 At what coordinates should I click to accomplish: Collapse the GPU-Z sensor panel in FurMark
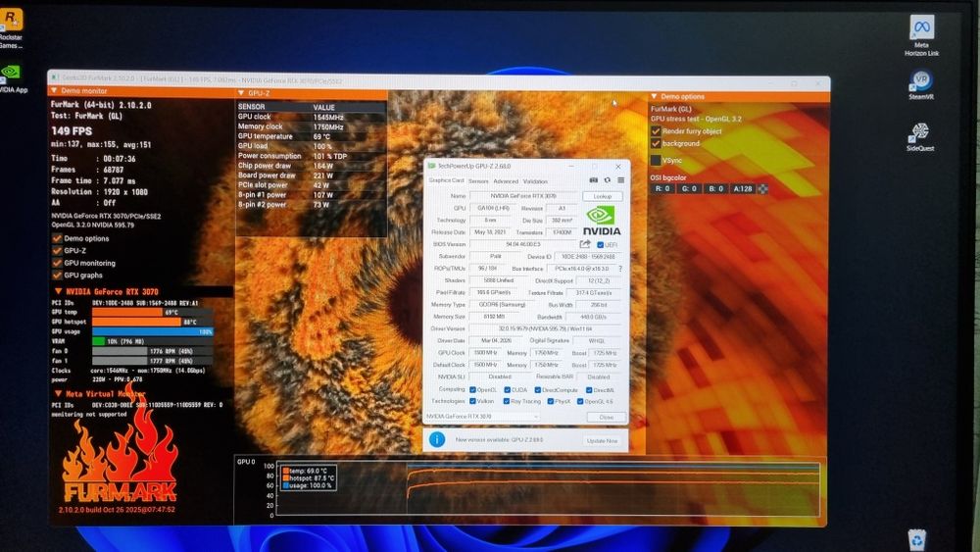point(241,93)
